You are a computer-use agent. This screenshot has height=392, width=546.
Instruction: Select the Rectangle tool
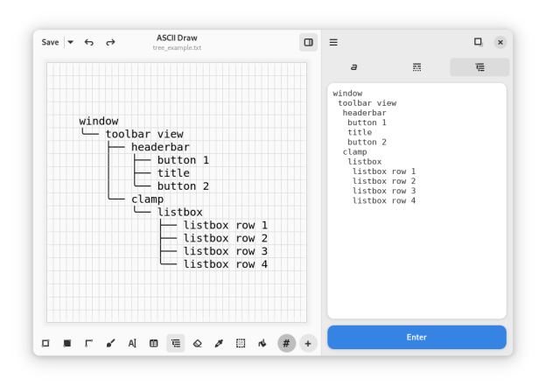coord(45,344)
